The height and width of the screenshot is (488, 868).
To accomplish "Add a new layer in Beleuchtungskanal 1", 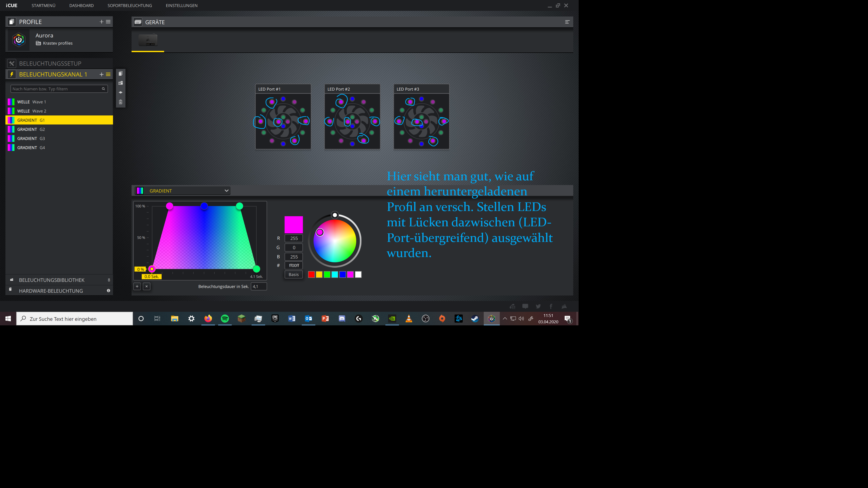I will pos(101,74).
